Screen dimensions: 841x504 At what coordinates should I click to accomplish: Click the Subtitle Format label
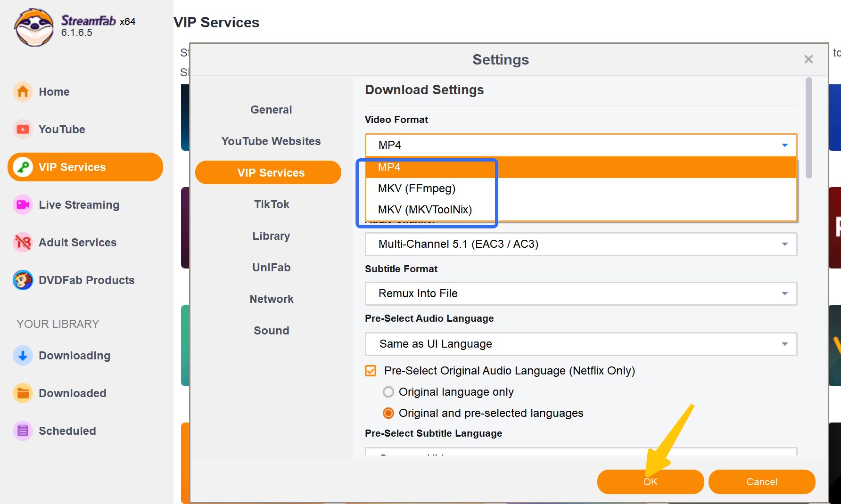401,269
